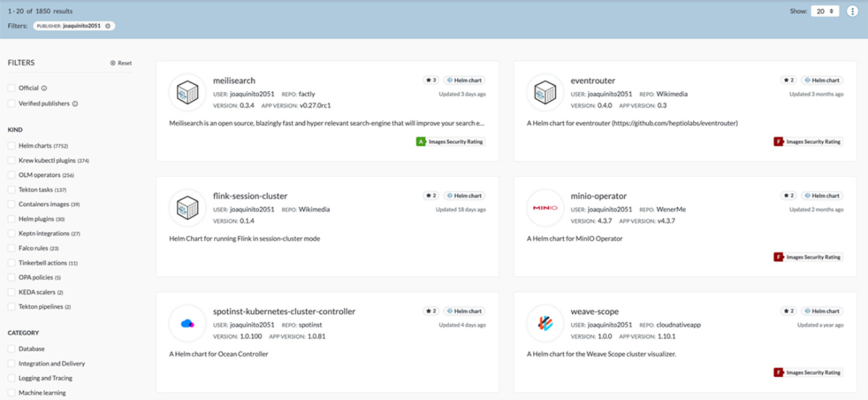Click the eventrouter package logo icon
This screenshot has height=400, width=868.
(x=545, y=92)
